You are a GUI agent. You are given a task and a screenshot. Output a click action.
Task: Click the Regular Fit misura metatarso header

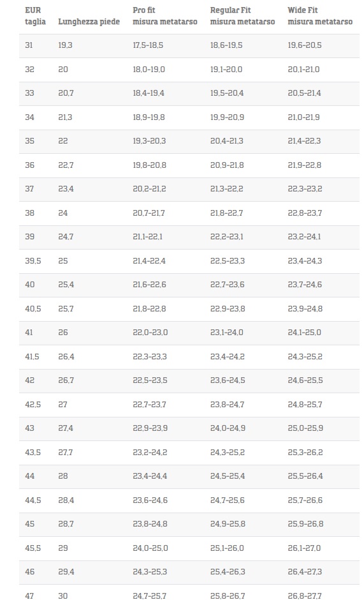coord(242,16)
